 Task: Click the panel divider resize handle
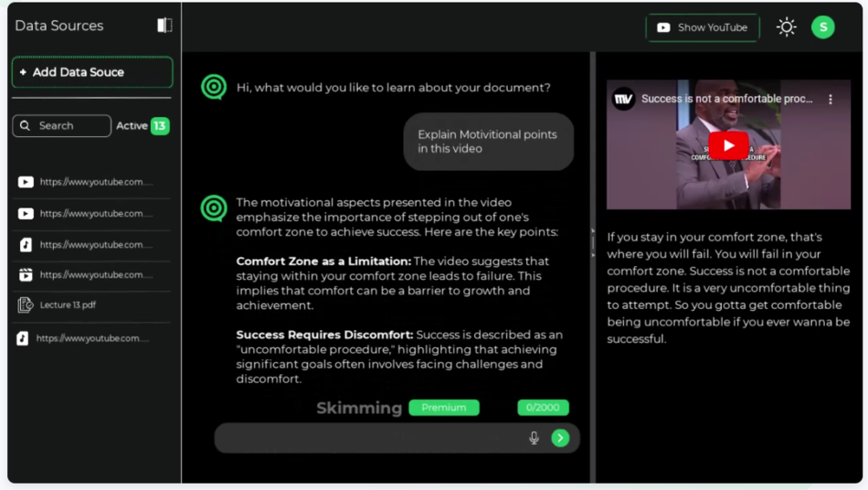pos(592,243)
